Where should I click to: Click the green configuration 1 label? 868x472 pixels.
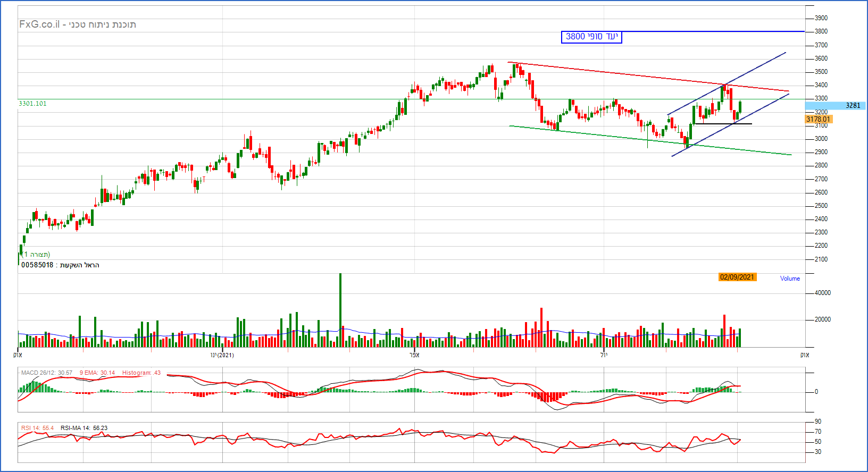[x=36, y=255]
